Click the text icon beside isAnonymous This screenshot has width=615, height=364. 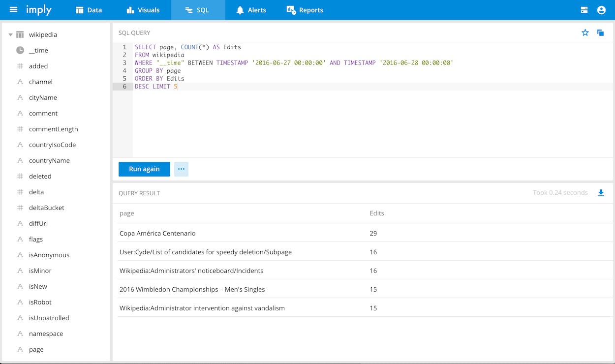pyautogui.click(x=20, y=255)
